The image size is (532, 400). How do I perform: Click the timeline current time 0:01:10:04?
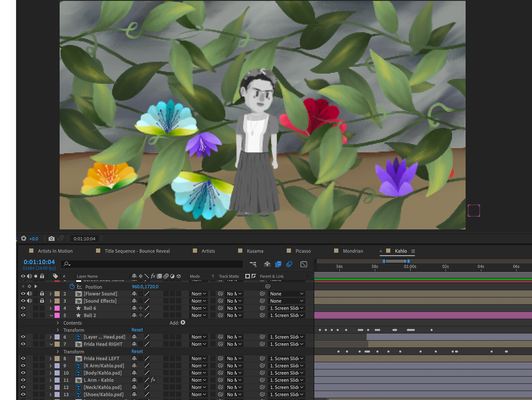[x=39, y=262]
